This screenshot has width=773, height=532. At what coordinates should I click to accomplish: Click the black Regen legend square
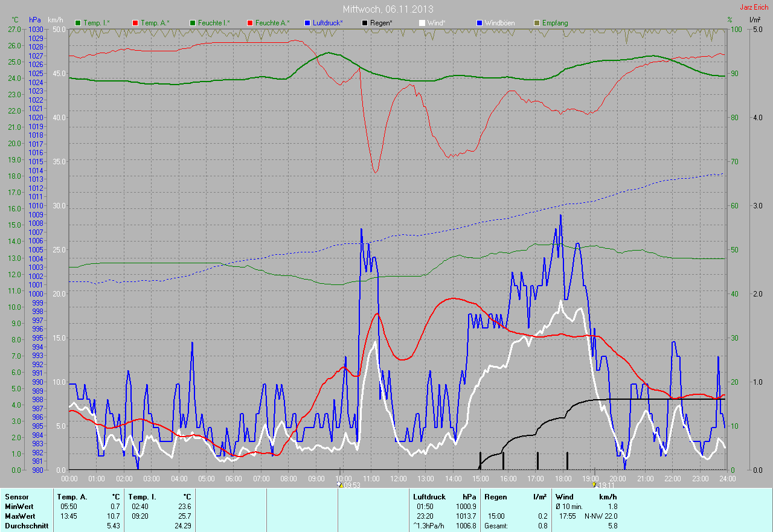[x=365, y=23]
